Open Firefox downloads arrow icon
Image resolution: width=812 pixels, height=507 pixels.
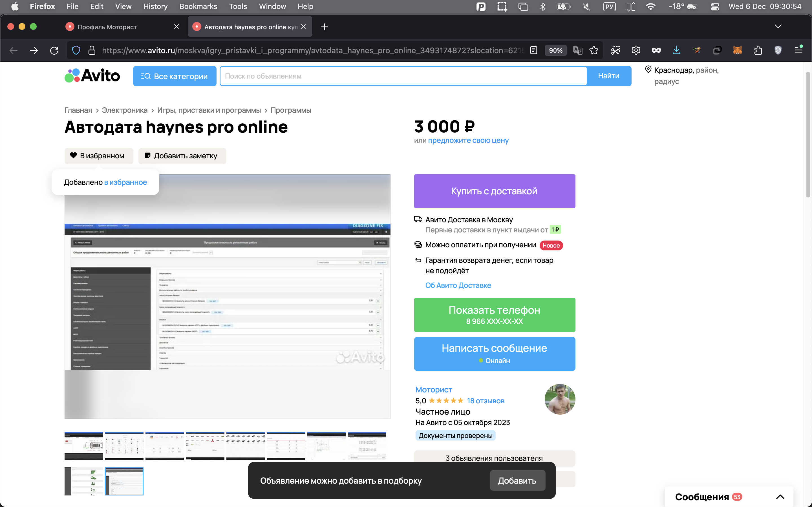click(676, 50)
